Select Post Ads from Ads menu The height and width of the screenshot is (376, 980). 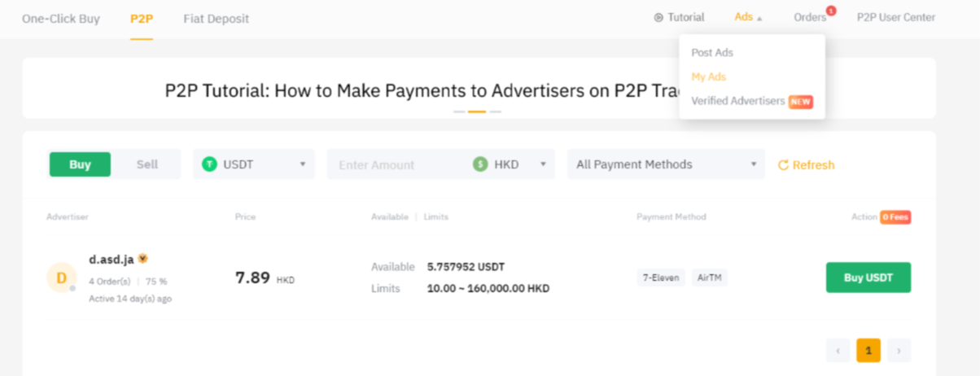tap(712, 53)
